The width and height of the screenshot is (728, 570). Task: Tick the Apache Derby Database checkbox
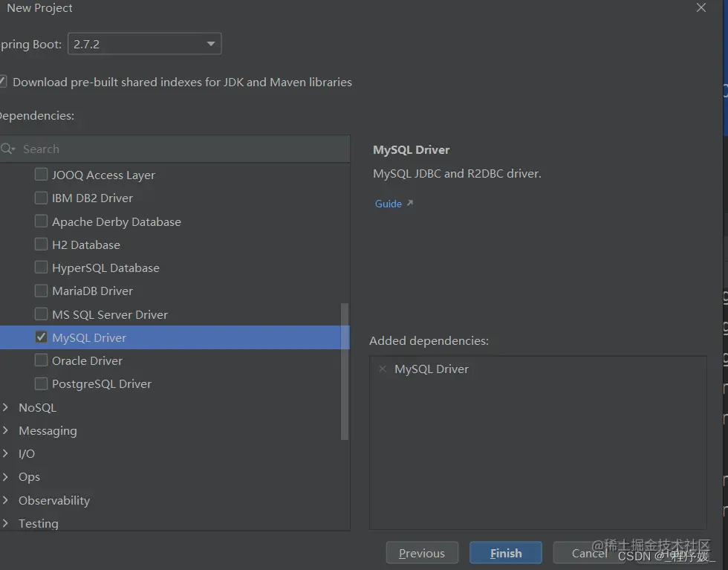(x=41, y=221)
